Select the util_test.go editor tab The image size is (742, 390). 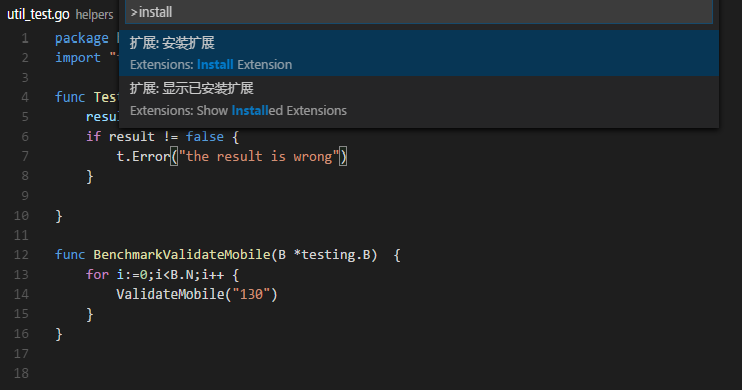click(x=38, y=14)
